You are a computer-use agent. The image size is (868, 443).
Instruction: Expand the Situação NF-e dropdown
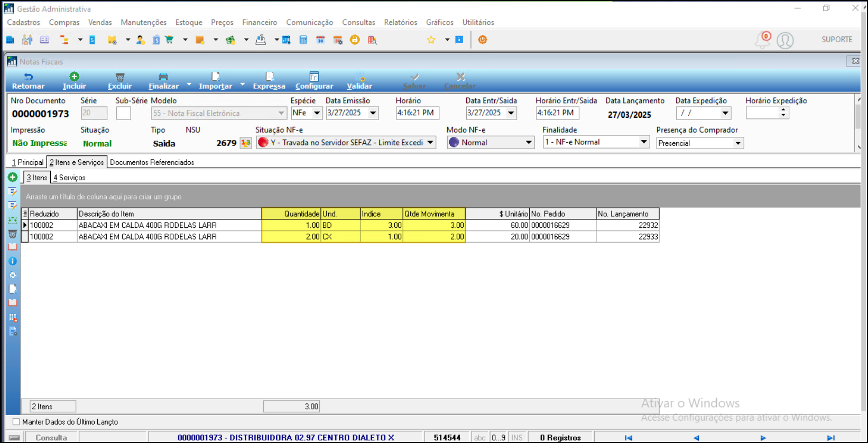point(430,143)
